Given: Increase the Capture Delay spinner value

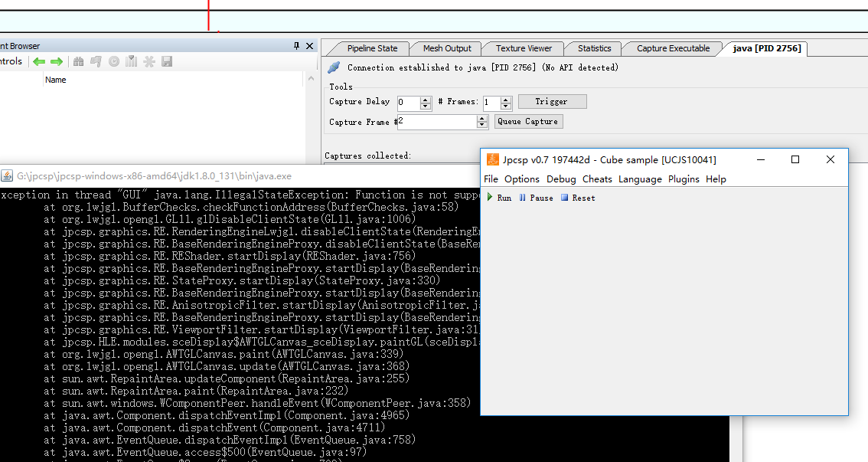Looking at the screenshot, I should click(x=426, y=99).
